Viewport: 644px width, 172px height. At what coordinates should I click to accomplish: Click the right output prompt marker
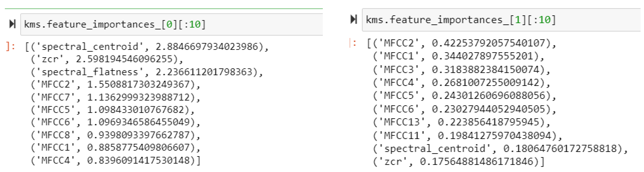pos(353,43)
